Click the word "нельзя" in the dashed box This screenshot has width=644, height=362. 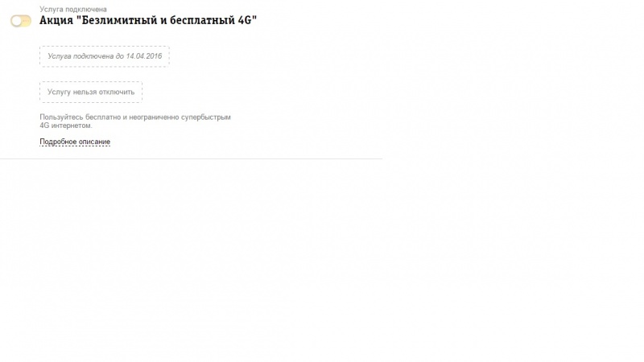(85, 92)
